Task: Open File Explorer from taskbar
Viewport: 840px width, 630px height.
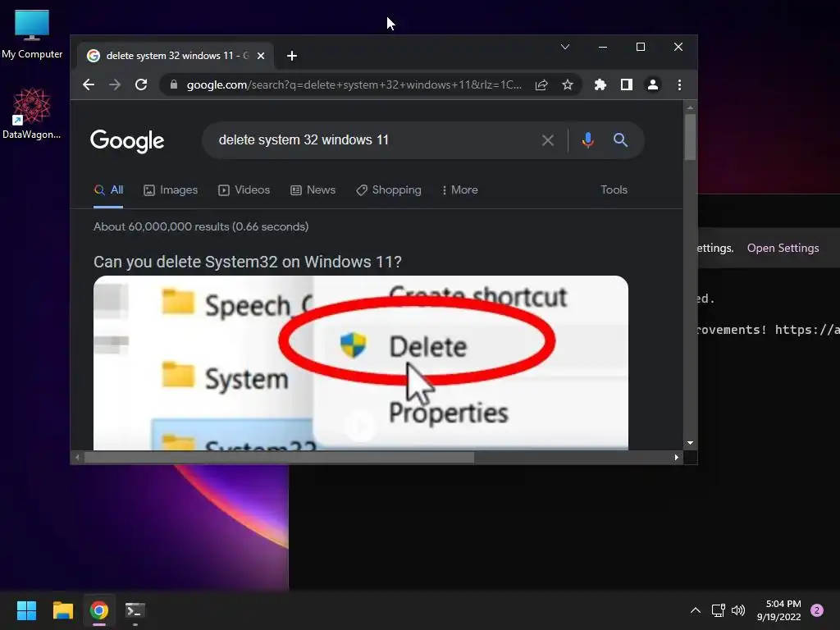Action: pyautogui.click(x=62, y=610)
